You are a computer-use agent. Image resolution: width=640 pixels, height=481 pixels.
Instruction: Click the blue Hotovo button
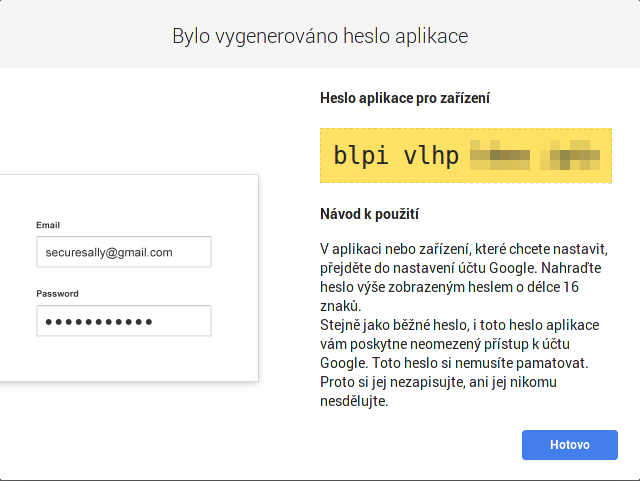569,445
